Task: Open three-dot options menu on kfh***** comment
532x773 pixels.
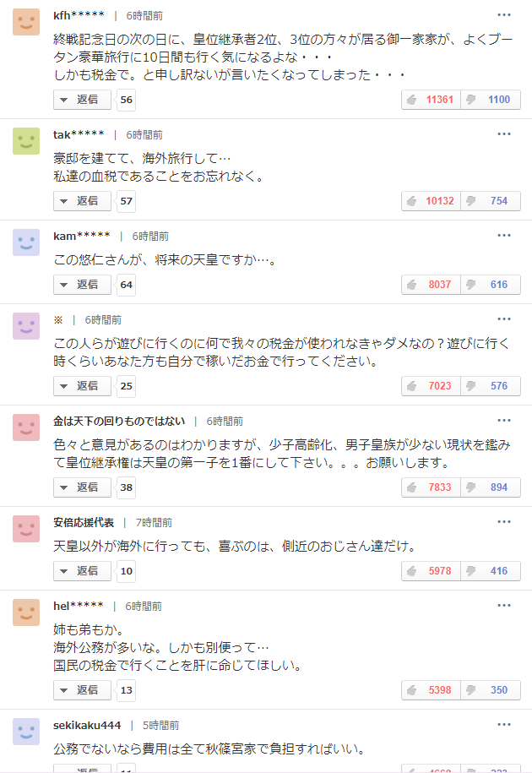Action: (x=504, y=15)
